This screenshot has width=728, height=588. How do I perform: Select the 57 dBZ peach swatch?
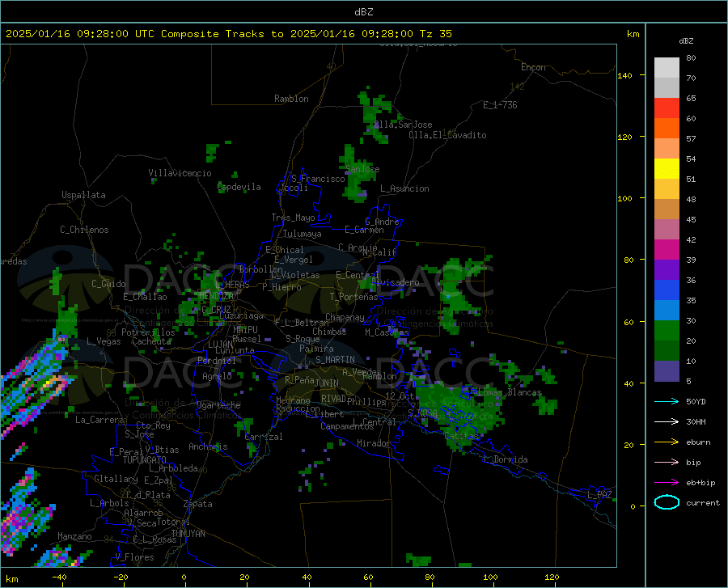coord(667,149)
